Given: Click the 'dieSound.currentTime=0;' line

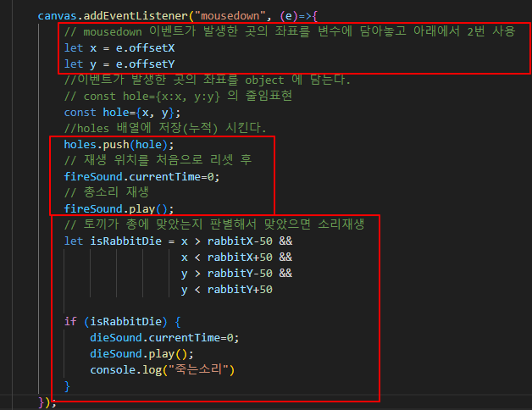Looking at the screenshot, I should point(164,338).
